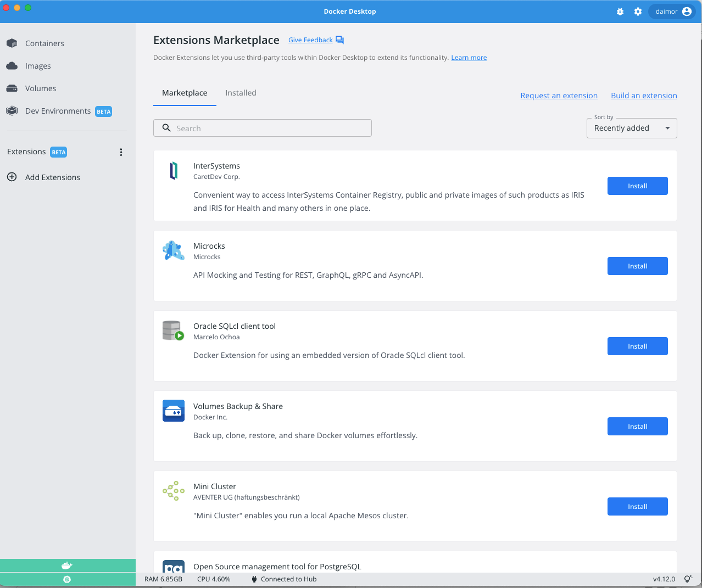Open the Request an extension link
This screenshot has height=588, width=702.
[x=559, y=96]
